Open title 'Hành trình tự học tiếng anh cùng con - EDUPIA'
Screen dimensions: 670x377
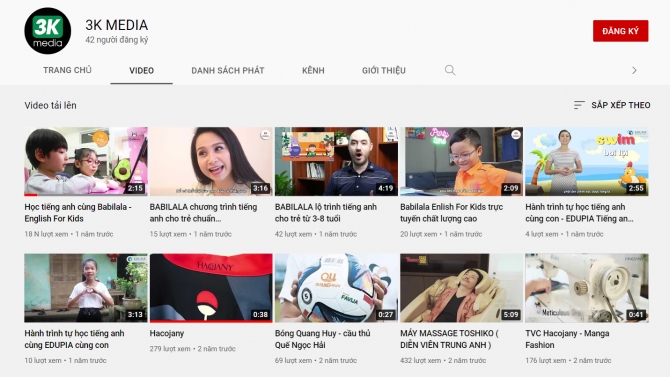pos(579,212)
